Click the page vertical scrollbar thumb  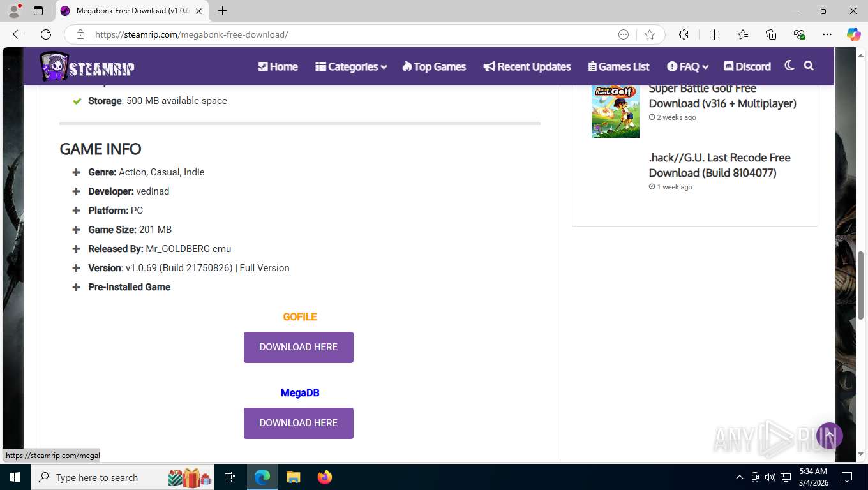(x=860, y=285)
